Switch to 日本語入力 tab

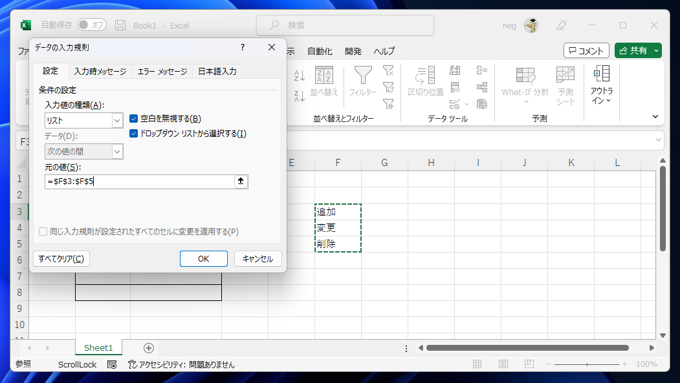pos(217,71)
